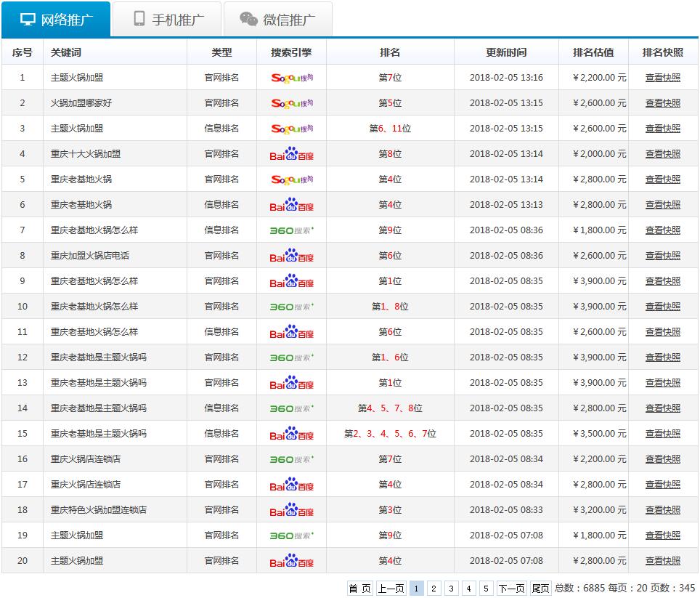Click the Baidu logo in row 4
The height and width of the screenshot is (598, 700).
tap(291, 153)
